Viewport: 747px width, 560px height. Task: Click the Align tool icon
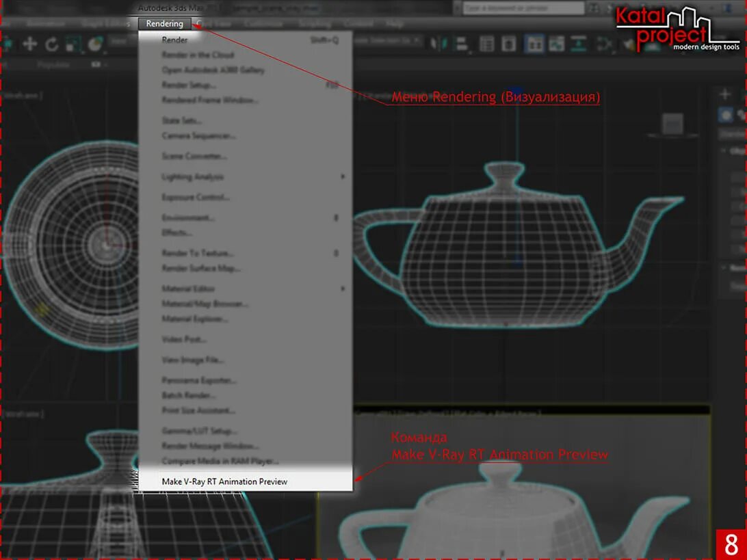(x=461, y=44)
